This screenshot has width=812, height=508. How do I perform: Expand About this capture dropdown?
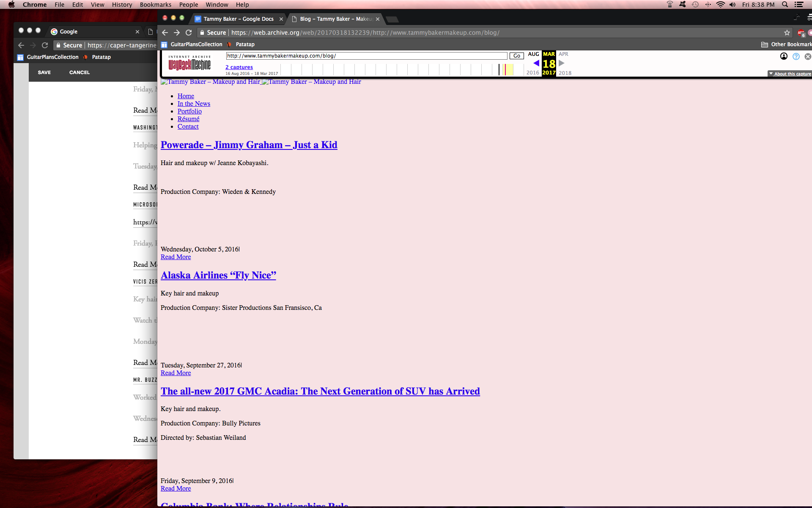(790, 74)
